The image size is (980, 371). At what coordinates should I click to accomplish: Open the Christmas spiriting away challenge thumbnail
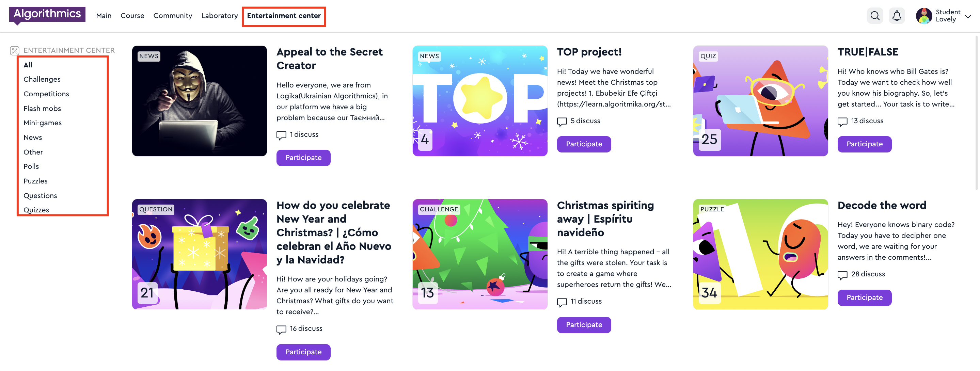(x=480, y=254)
